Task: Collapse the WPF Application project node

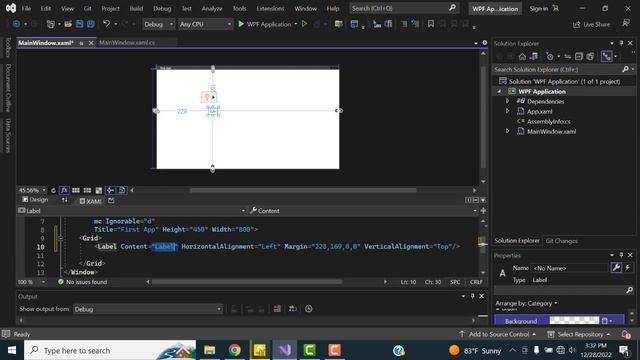Action: pos(499,91)
